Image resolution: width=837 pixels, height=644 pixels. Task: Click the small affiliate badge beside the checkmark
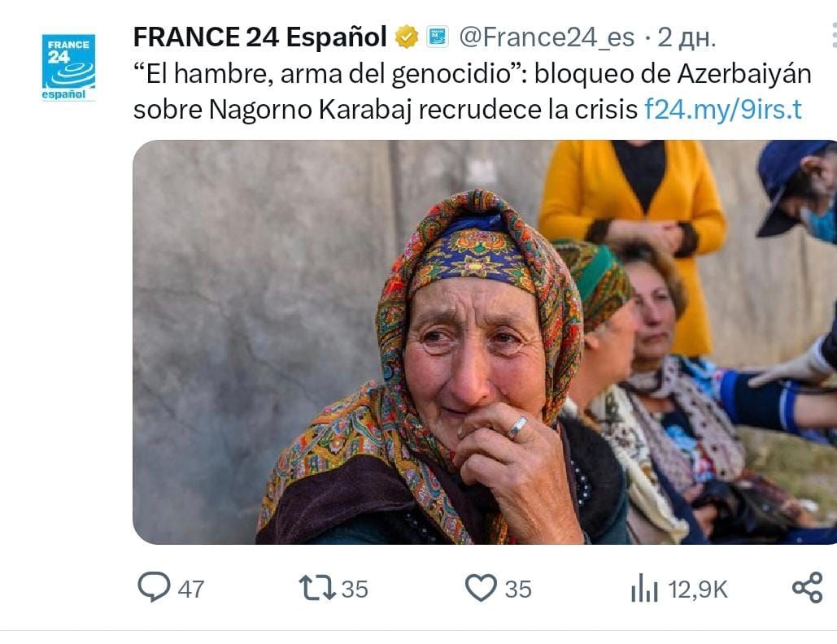[438, 37]
